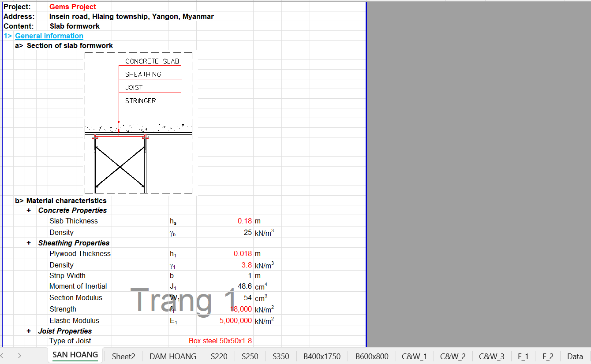Image resolution: width=591 pixels, height=364 pixels.
Task: Switch to the C&W_2 sheet tab
Action: pyautogui.click(x=453, y=356)
